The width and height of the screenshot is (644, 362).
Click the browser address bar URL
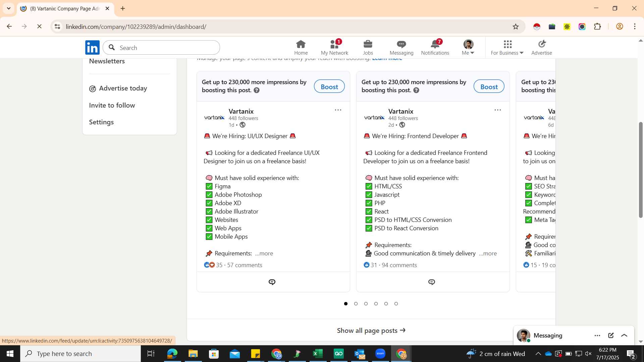(136, 26)
